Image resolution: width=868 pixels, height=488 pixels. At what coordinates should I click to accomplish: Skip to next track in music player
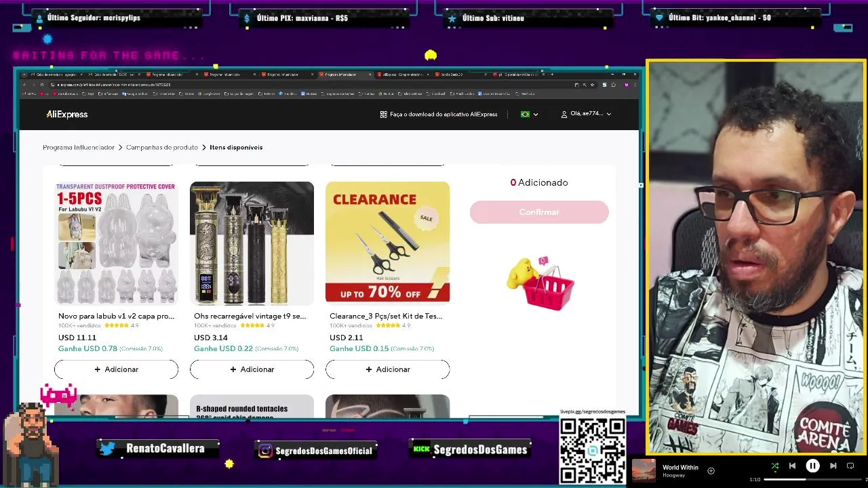pyautogui.click(x=833, y=466)
